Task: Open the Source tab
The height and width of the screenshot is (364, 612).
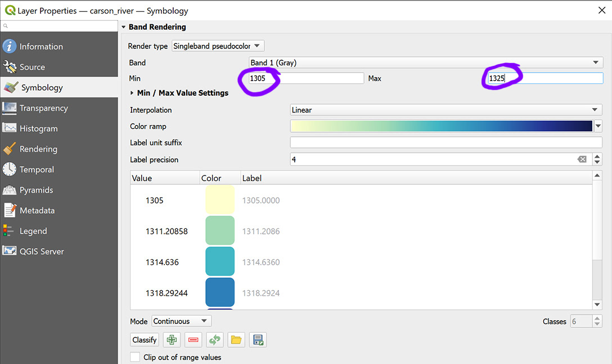Action: tap(59, 67)
